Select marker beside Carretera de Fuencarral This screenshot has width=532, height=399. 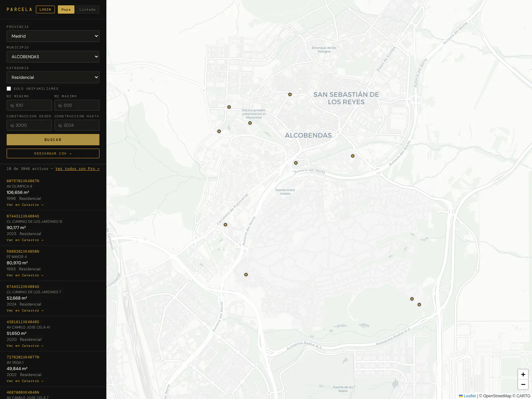(225, 225)
